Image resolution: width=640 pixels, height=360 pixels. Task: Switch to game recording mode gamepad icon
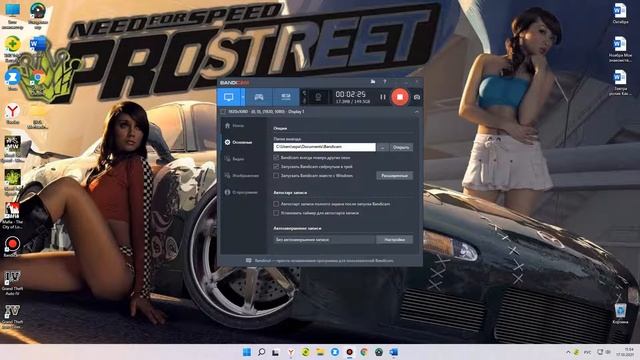pos(259,97)
